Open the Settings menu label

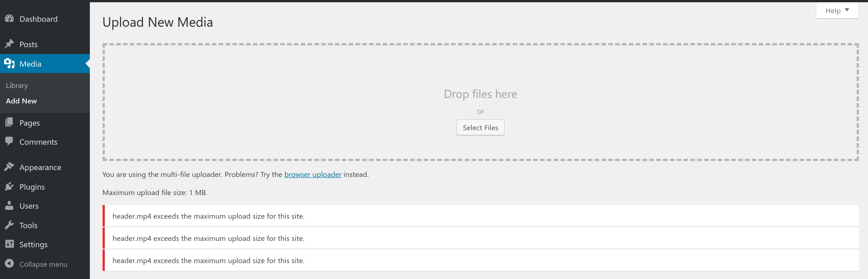tap(34, 245)
